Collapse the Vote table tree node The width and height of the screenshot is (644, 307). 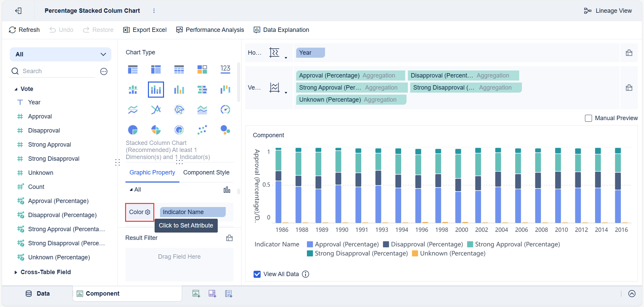point(16,89)
